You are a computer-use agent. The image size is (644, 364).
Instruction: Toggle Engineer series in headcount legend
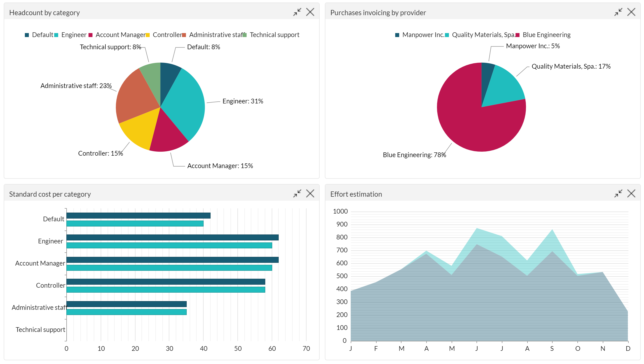(74, 35)
